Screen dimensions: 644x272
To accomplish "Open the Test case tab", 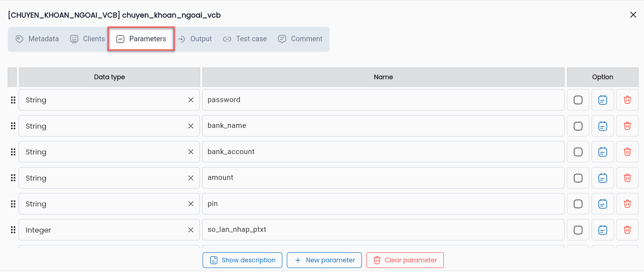I will click(x=245, y=39).
